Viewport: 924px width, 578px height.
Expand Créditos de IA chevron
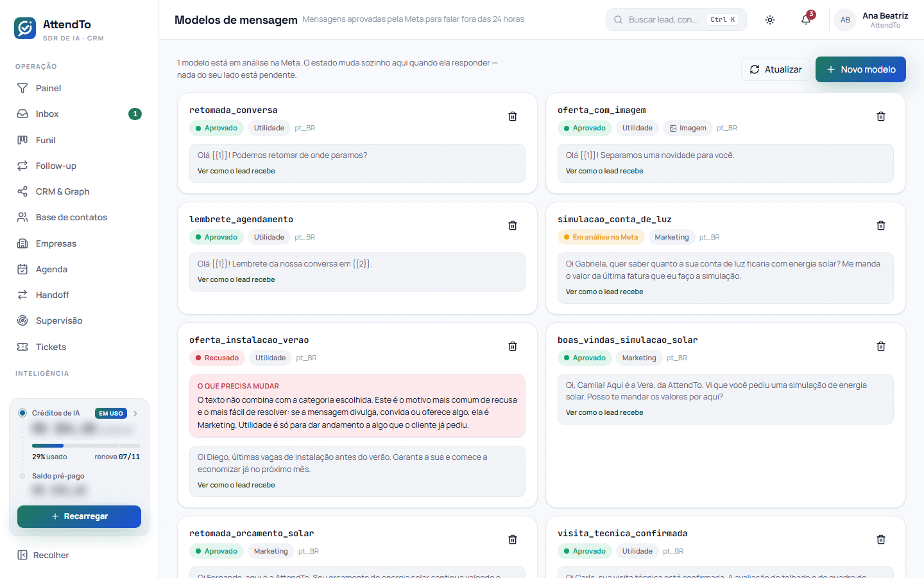click(x=135, y=414)
